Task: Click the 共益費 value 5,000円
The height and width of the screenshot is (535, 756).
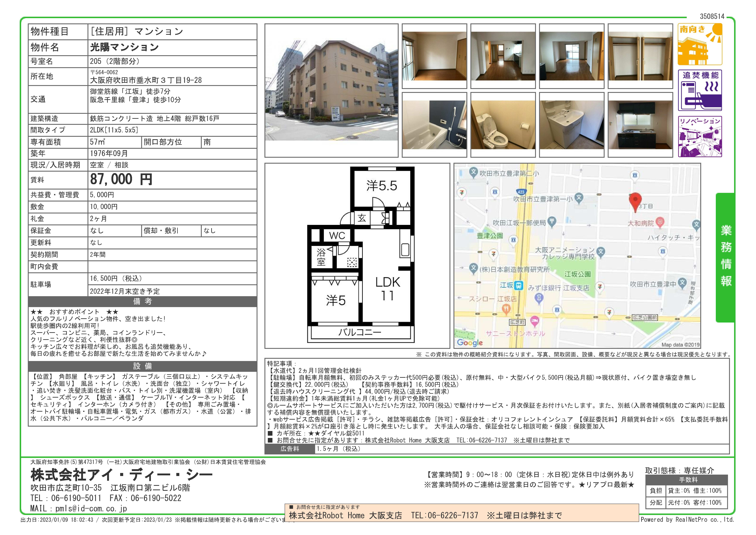Action: (102, 195)
